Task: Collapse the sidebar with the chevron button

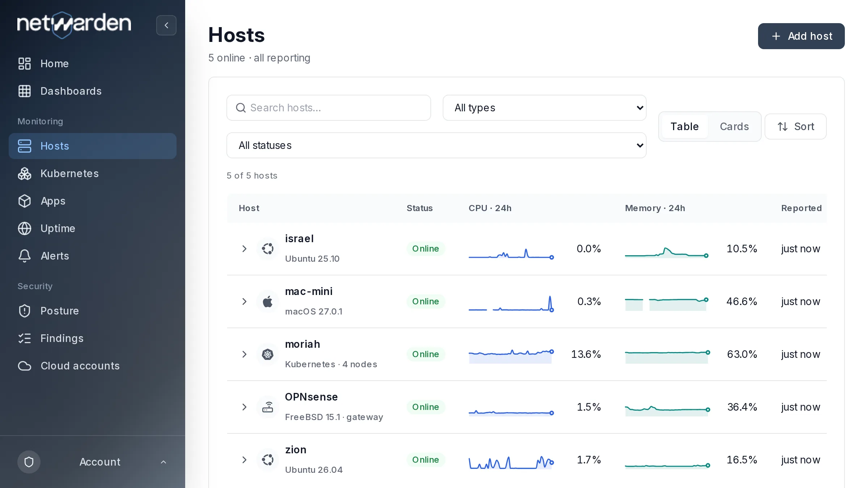Action: click(x=166, y=25)
